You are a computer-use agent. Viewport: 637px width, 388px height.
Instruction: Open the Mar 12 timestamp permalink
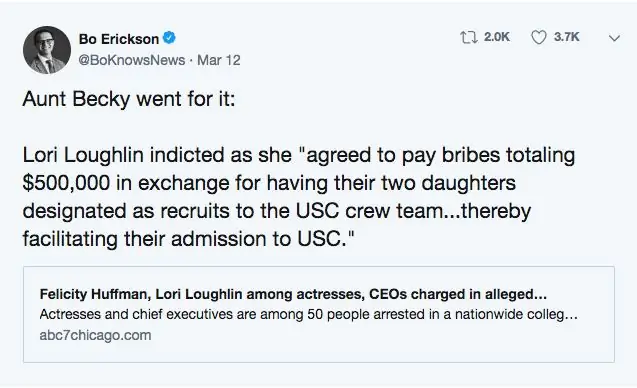point(219,60)
